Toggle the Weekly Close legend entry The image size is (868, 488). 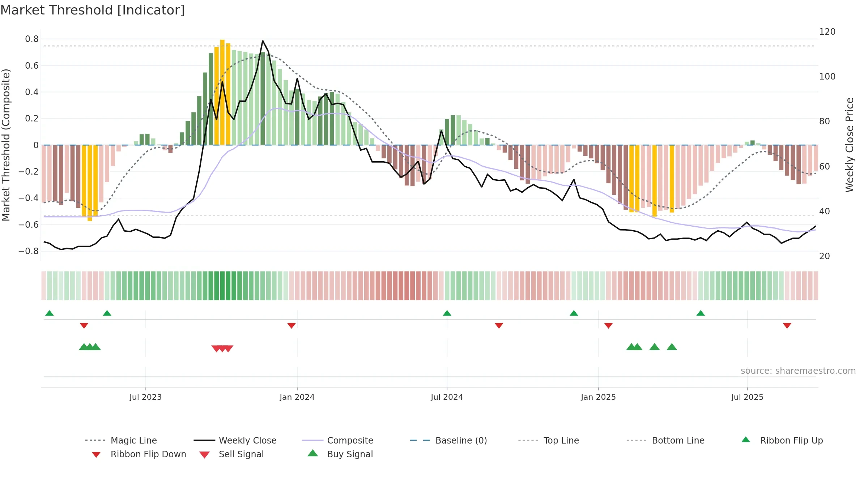point(235,440)
